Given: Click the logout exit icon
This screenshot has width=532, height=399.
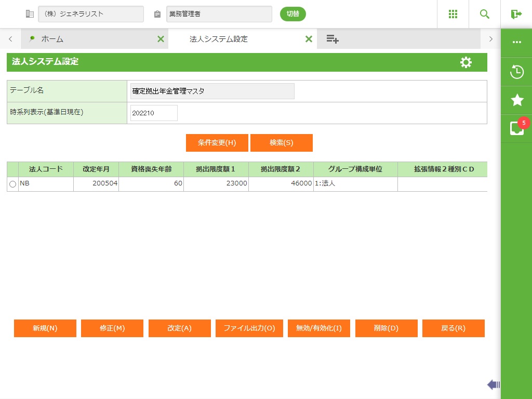Looking at the screenshot, I should coord(516,14).
